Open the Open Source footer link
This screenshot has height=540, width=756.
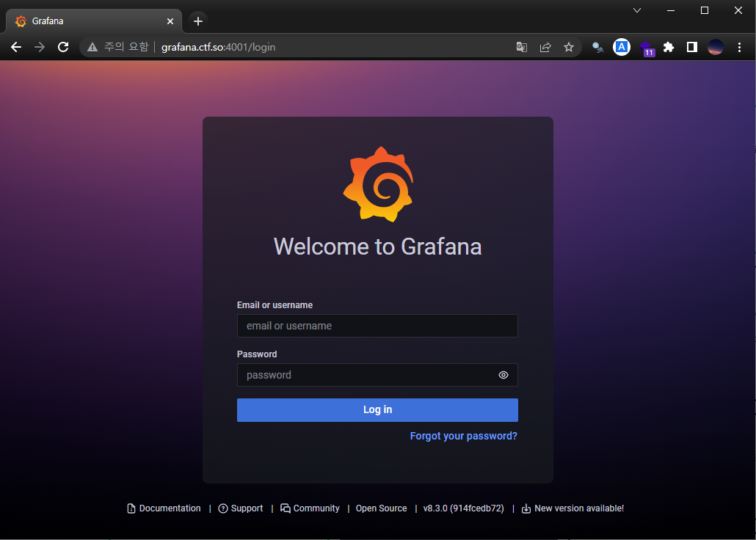pyautogui.click(x=382, y=508)
